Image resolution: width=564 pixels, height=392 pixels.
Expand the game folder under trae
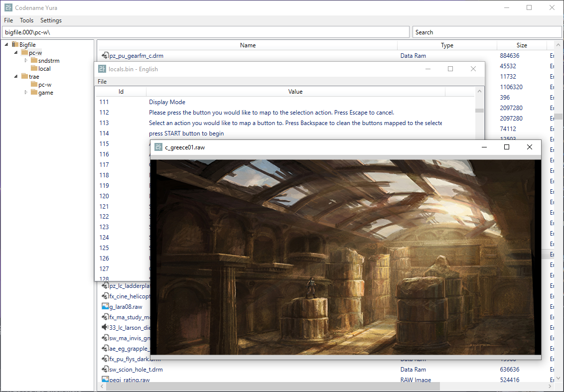[x=26, y=93]
